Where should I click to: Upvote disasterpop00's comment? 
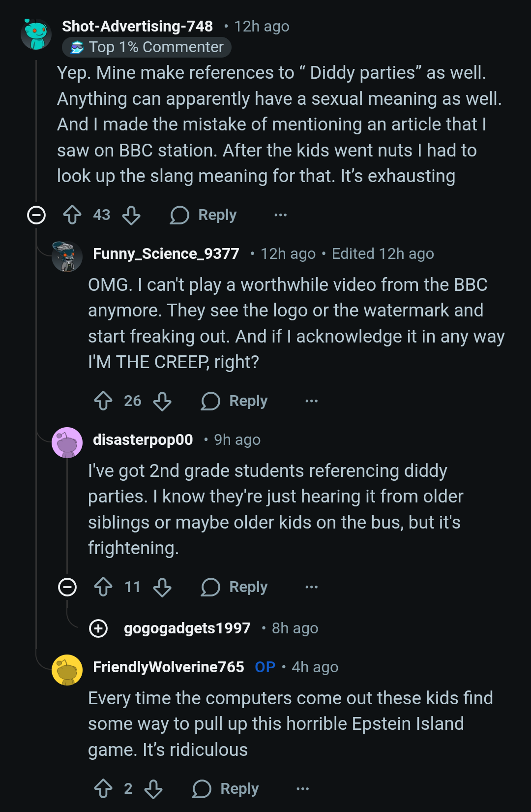pyautogui.click(x=103, y=587)
